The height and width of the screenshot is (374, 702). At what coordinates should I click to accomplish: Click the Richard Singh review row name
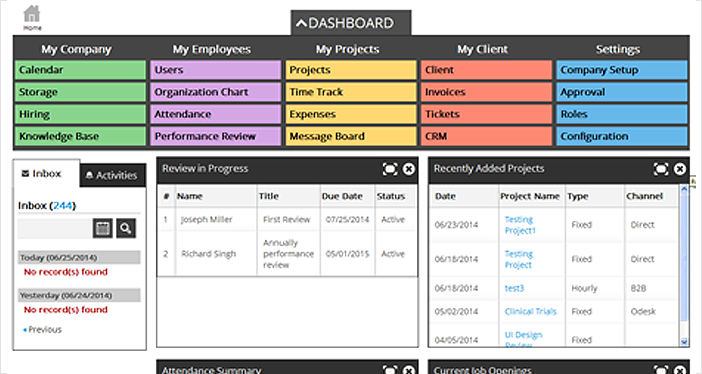point(208,254)
